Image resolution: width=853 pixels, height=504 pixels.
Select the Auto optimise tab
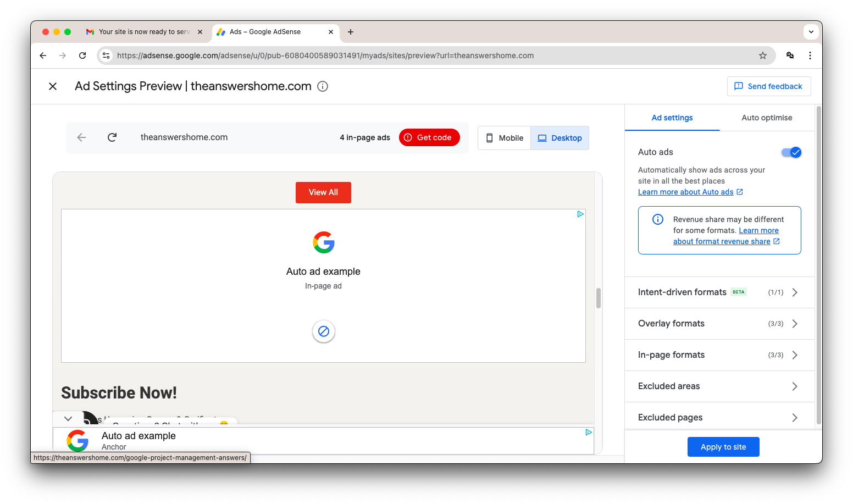767,118
